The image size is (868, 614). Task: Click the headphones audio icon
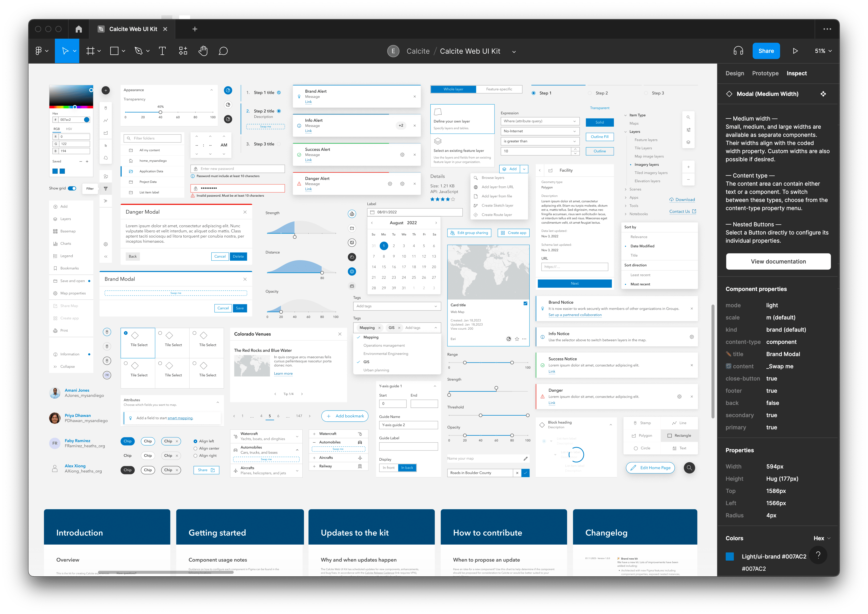coord(739,51)
